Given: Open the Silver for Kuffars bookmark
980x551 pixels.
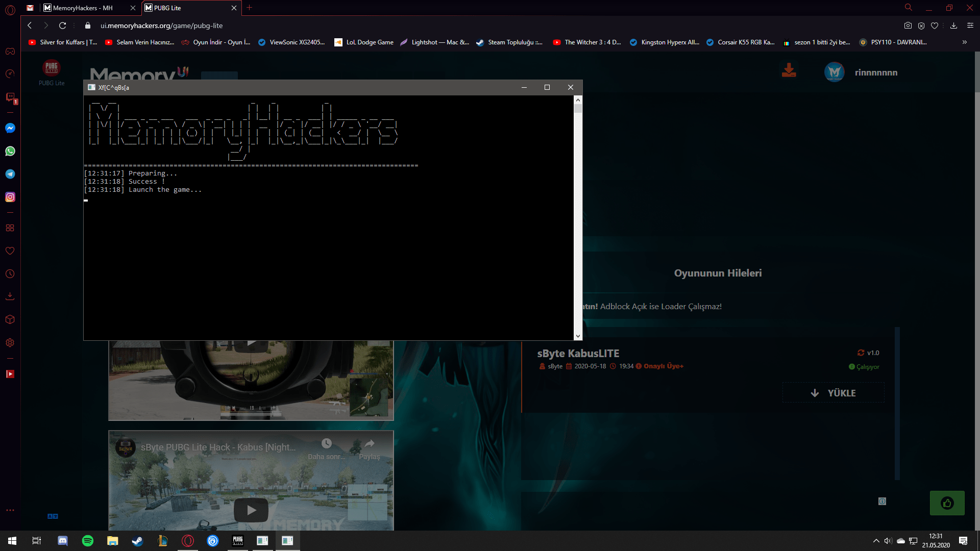Looking at the screenshot, I should 63,42.
